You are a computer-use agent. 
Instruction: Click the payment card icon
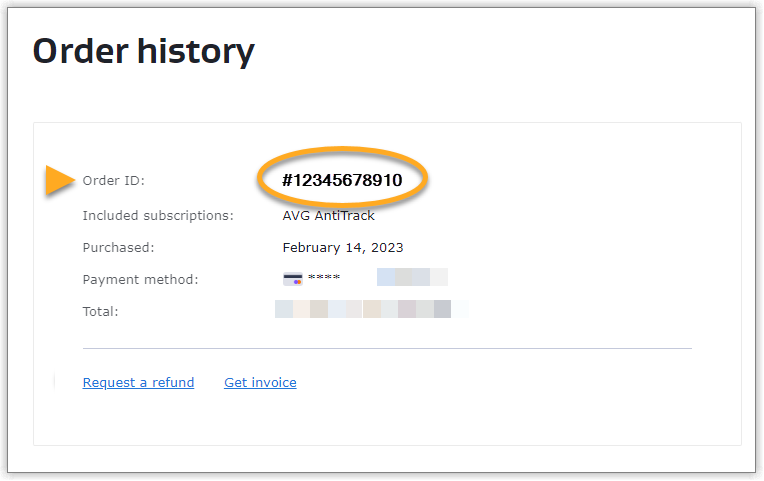click(x=292, y=279)
